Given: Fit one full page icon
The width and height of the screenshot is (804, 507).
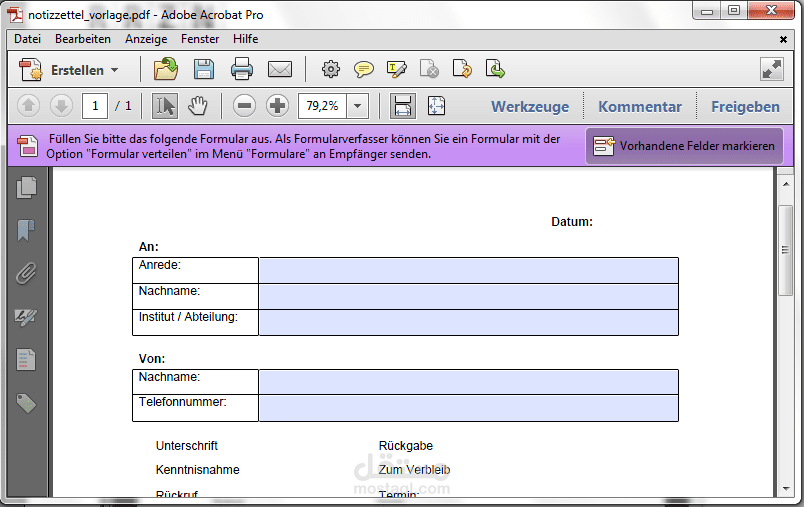Looking at the screenshot, I should (x=436, y=106).
